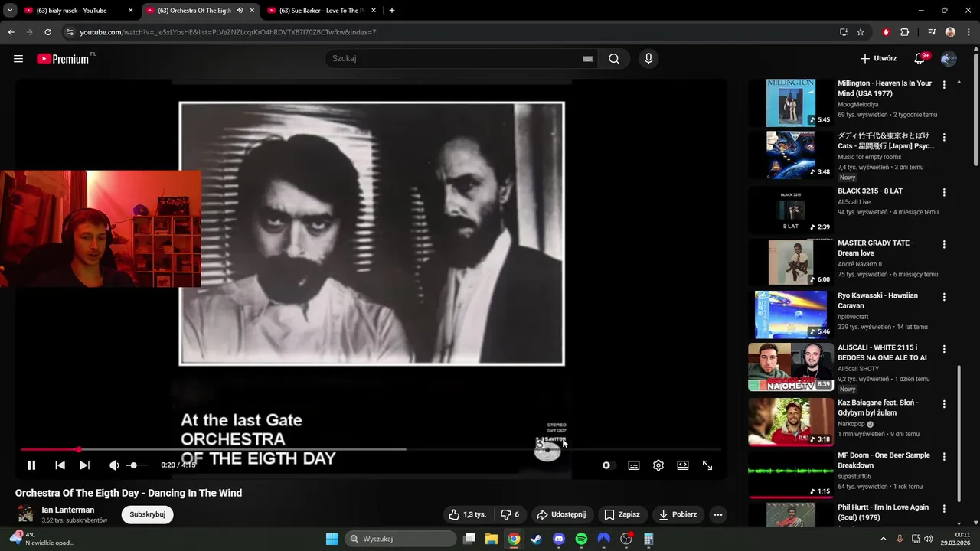Viewport: 980px width, 551px height.
Task: Click Udostępnij share button
Action: tap(561, 514)
